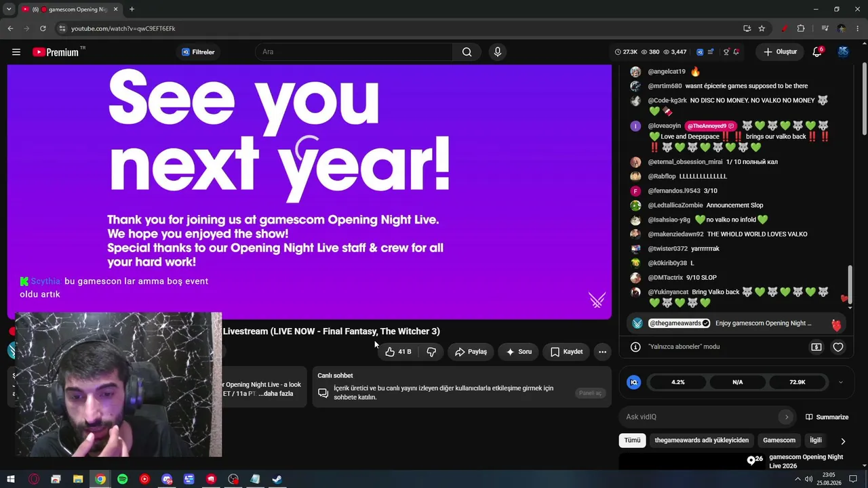Click the @TheAnnoyed9 member badge
Viewport: 868px width, 488px height.
(710, 126)
